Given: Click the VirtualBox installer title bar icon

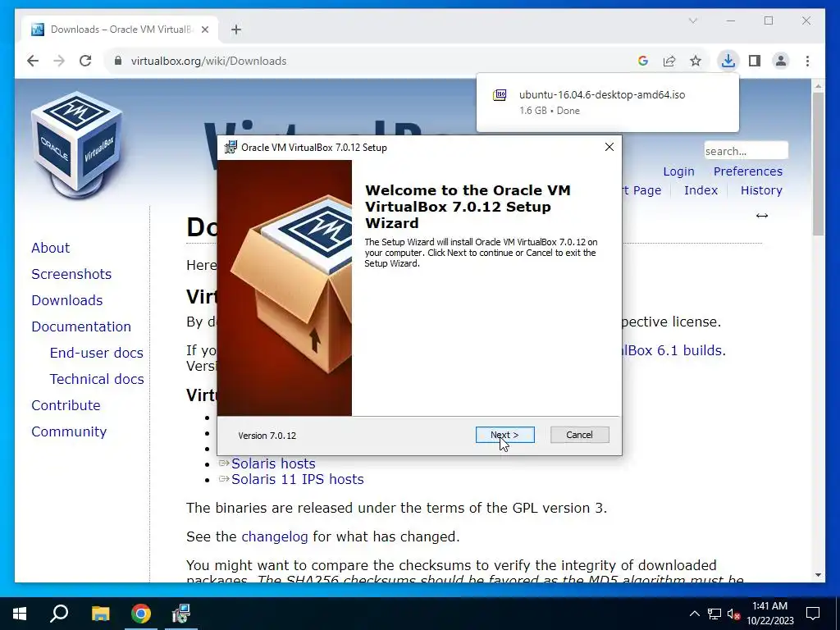Looking at the screenshot, I should pyautogui.click(x=231, y=148).
